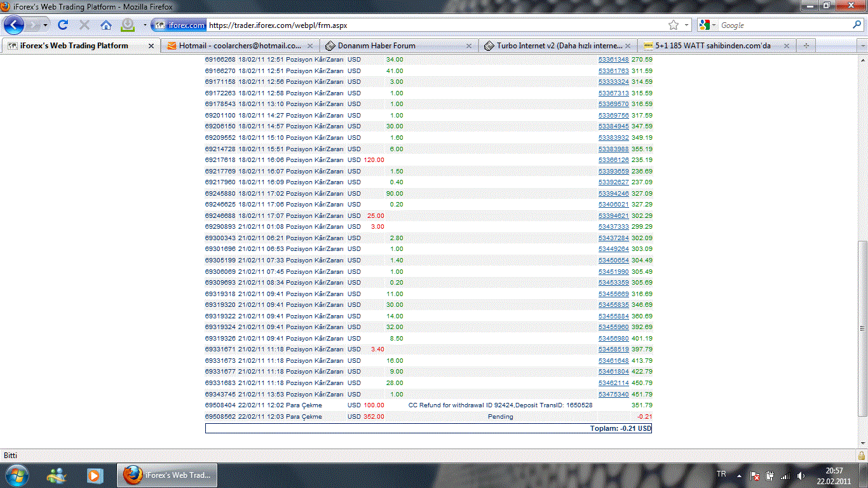
Task: Click the vertical page scrollbar thumb
Action: coord(862,327)
